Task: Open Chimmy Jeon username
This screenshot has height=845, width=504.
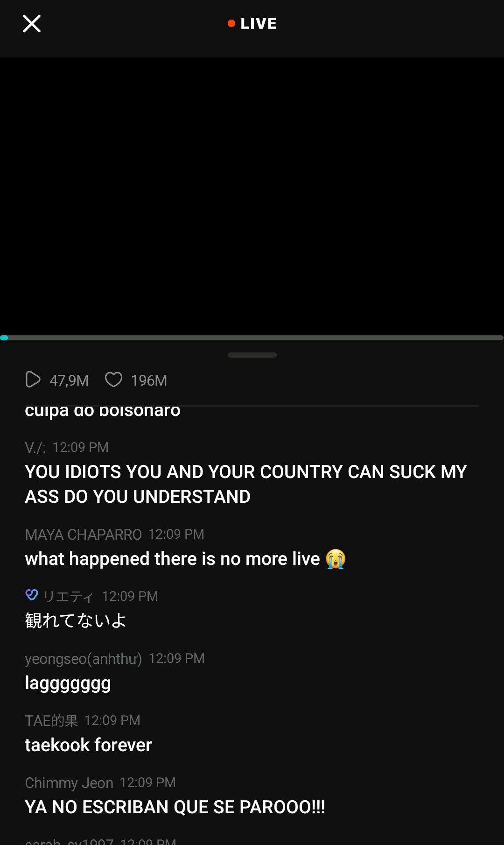Action: point(69,783)
